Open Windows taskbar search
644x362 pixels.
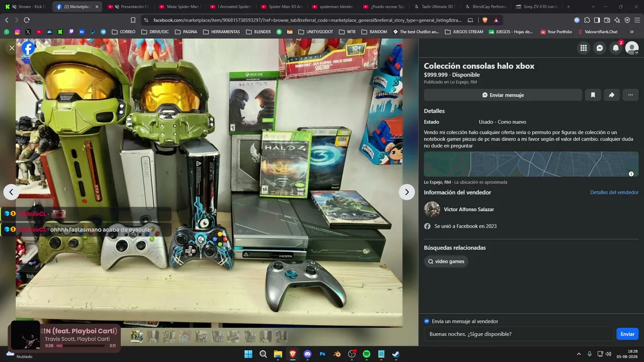(x=263, y=354)
